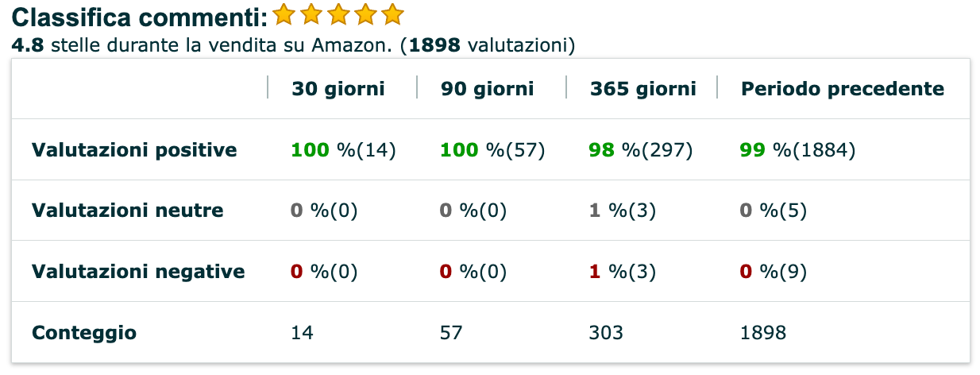Open the 99 %(1884) positive ratings value

click(x=797, y=149)
